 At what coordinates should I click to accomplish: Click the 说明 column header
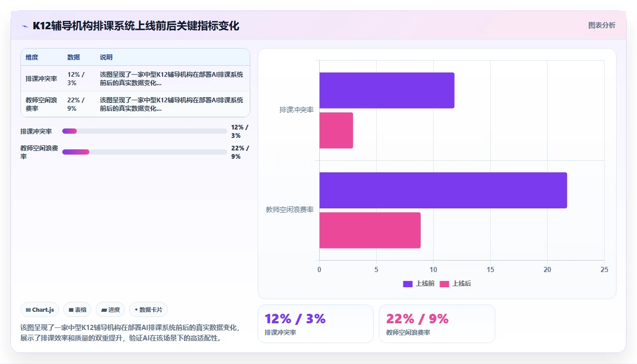(106, 57)
